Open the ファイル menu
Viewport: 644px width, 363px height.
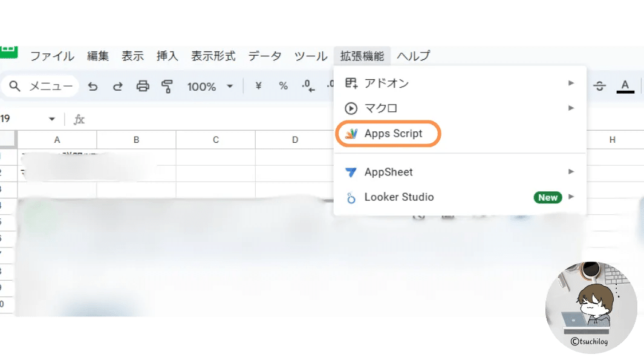coord(52,56)
